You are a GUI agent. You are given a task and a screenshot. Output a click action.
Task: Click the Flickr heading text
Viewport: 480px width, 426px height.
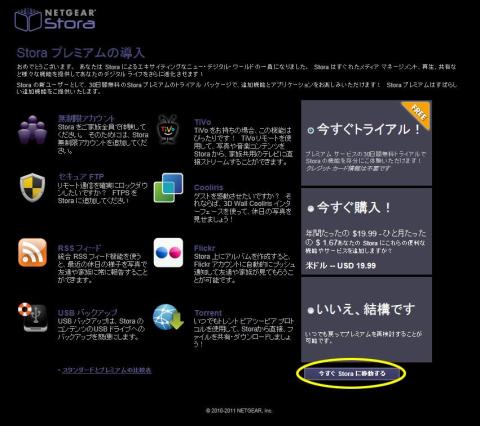204,248
